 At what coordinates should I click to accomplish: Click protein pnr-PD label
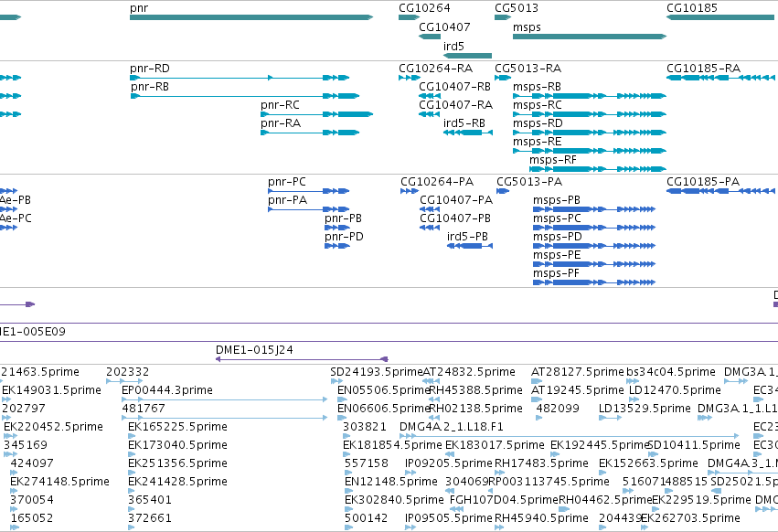click(344, 237)
